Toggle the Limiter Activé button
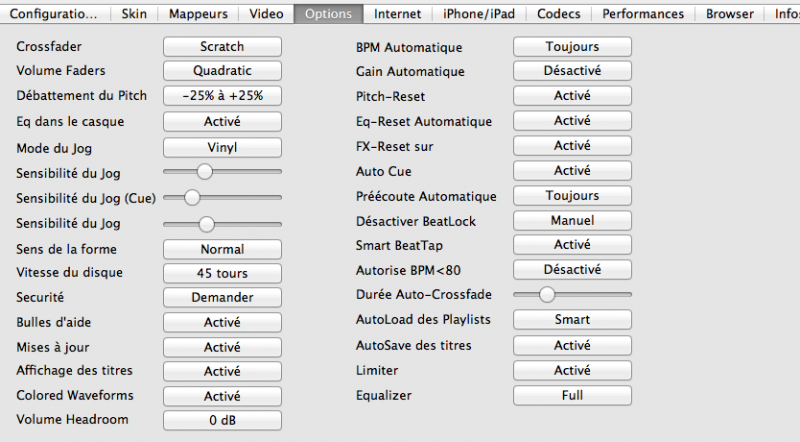 pyautogui.click(x=572, y=370)
